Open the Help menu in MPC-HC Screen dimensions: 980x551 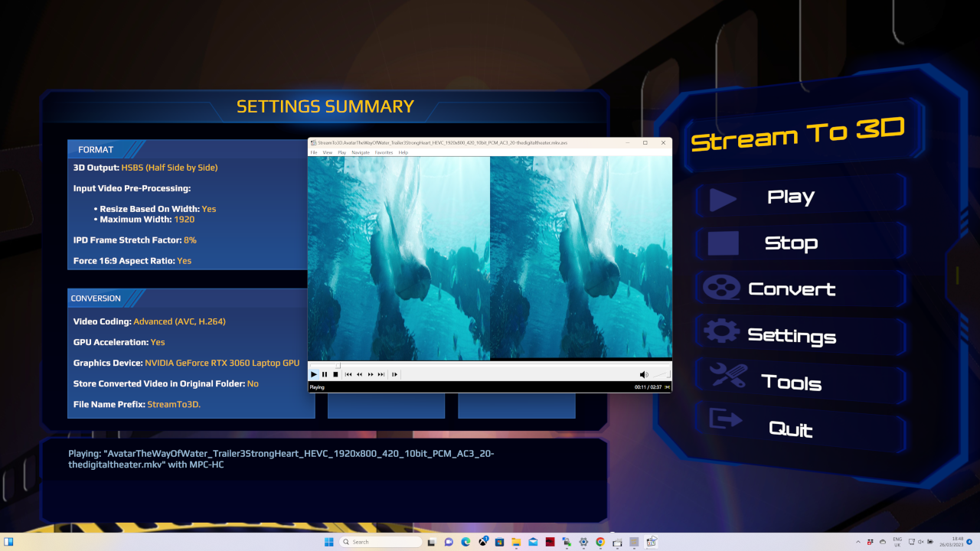tap(403, 152)
